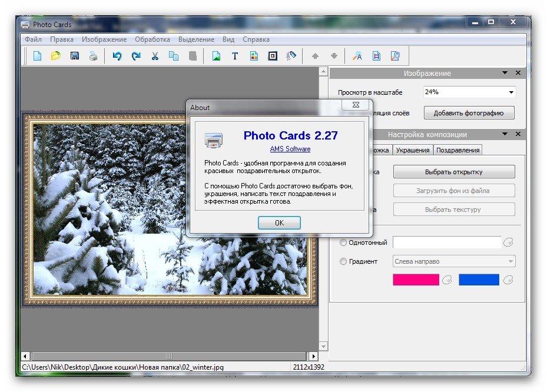Save using the floppy disk icon

tap(75, 57)
